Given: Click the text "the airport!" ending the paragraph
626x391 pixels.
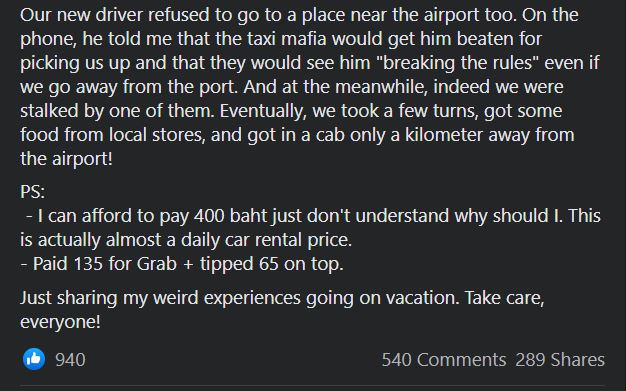Looking at the screenshot, I should (x=66, y=159).
